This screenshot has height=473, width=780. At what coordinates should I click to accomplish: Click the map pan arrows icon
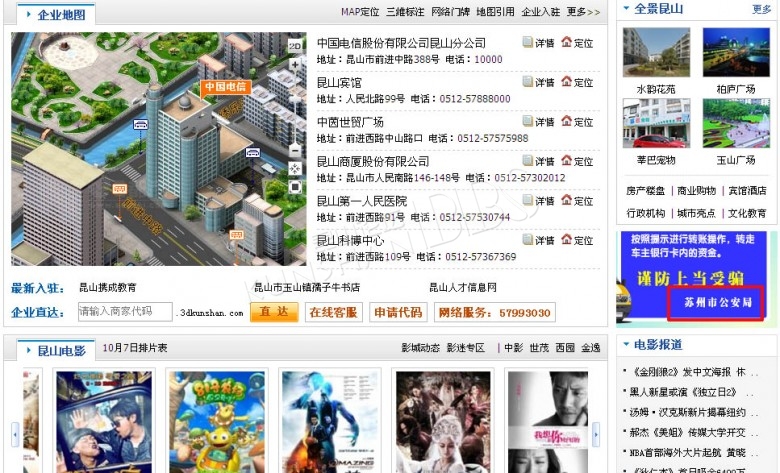tap(295, 169)
